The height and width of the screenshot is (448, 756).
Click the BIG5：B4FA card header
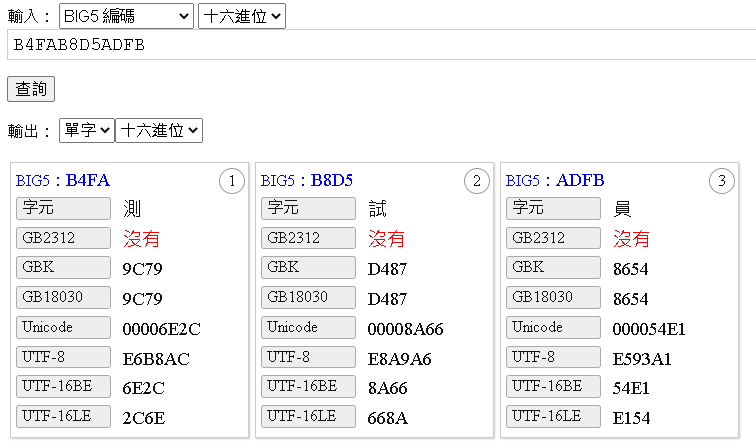coord(63,180)
